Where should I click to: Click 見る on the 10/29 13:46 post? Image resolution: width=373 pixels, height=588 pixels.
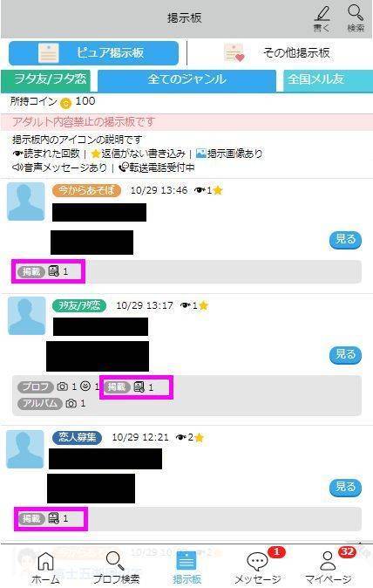345,240
